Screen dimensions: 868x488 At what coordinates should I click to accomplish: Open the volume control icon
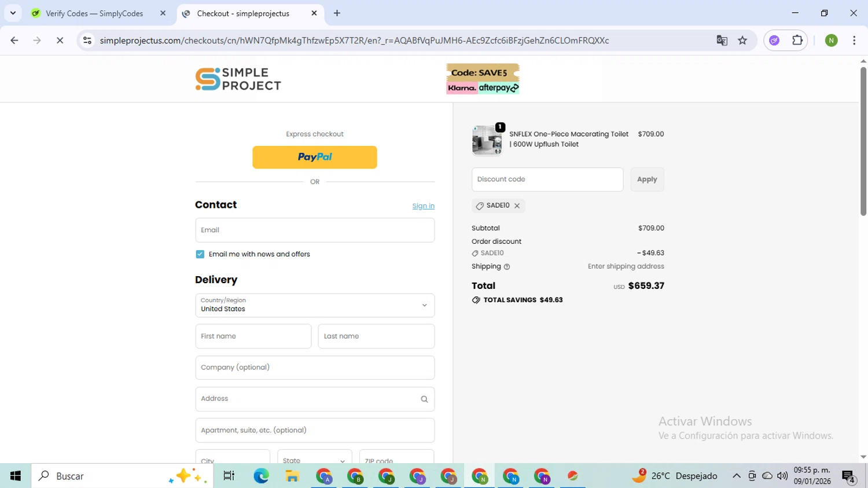point(782,476)
